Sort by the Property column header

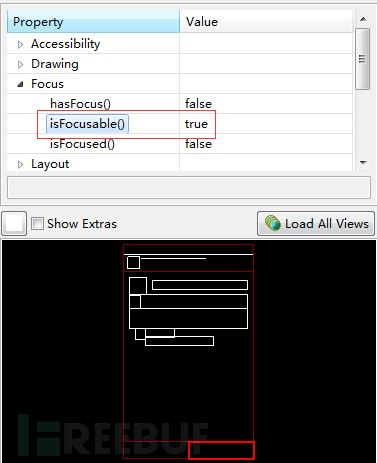tap(93, 22)
